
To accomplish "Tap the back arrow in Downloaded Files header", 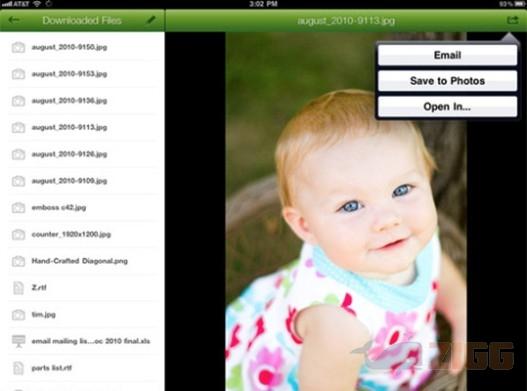I will tap(14, 20).
